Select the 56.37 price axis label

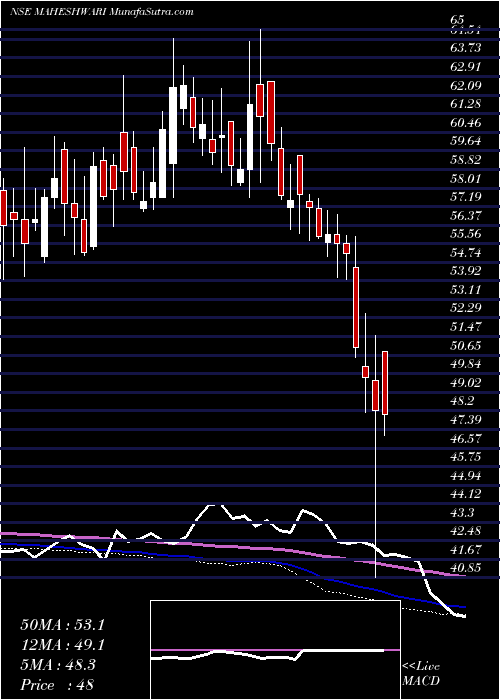(466, 216)
